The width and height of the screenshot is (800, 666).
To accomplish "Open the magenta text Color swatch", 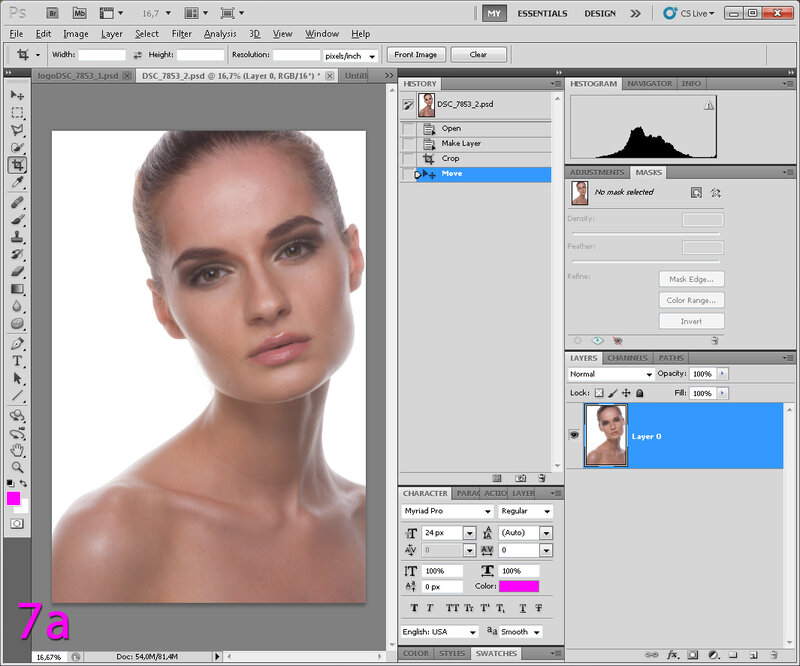I will pos(518,586).
